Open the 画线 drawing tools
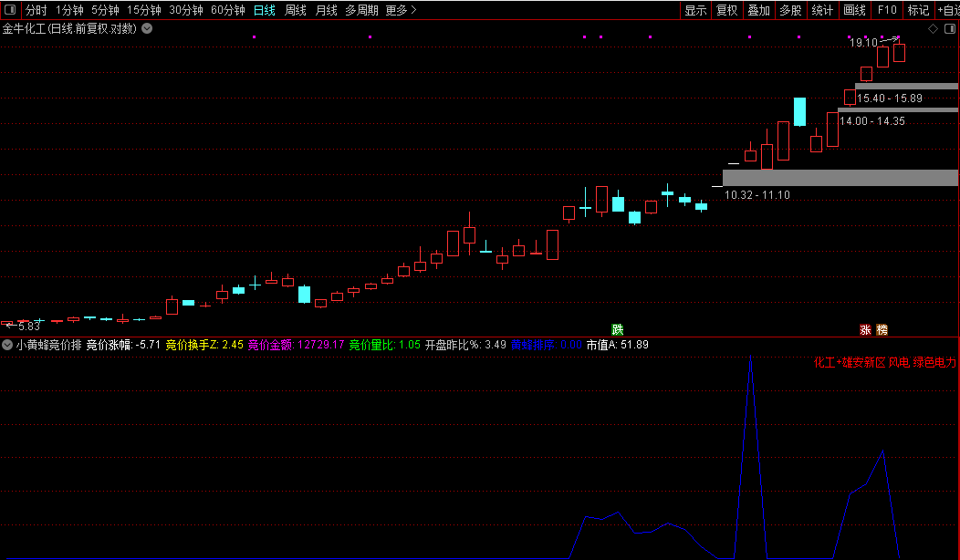This screenshot has height=560, width=960. [x=855, y=10]
